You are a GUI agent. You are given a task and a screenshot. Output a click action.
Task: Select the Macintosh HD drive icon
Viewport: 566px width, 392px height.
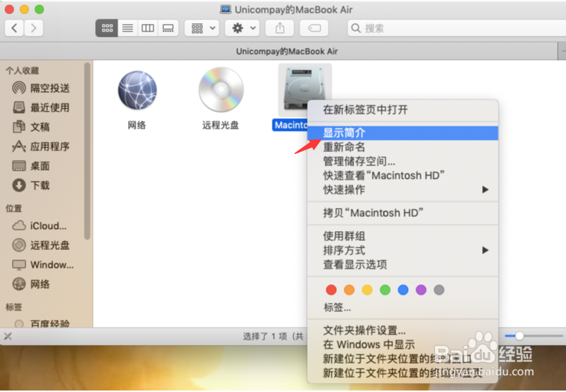(x=305, y=91)
